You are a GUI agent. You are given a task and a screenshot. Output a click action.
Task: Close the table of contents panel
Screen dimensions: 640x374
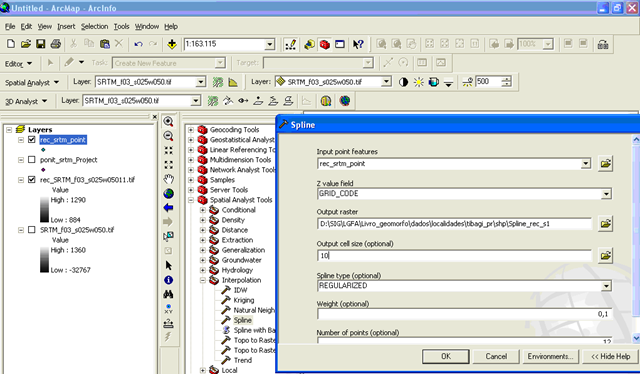click(x=154, y=117)
